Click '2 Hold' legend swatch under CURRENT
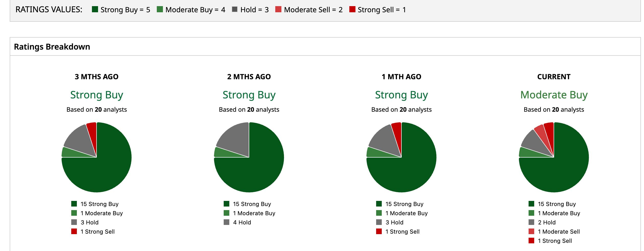 [531, 222]
